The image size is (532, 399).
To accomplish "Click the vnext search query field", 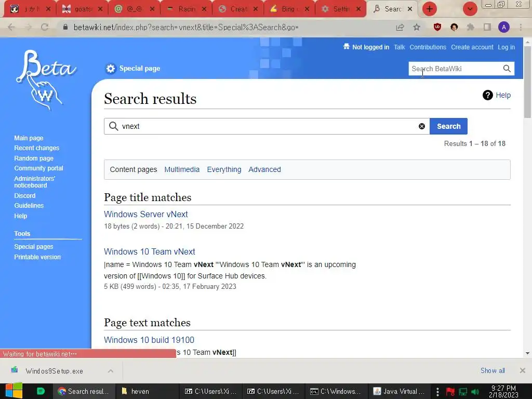I will 267,126.
